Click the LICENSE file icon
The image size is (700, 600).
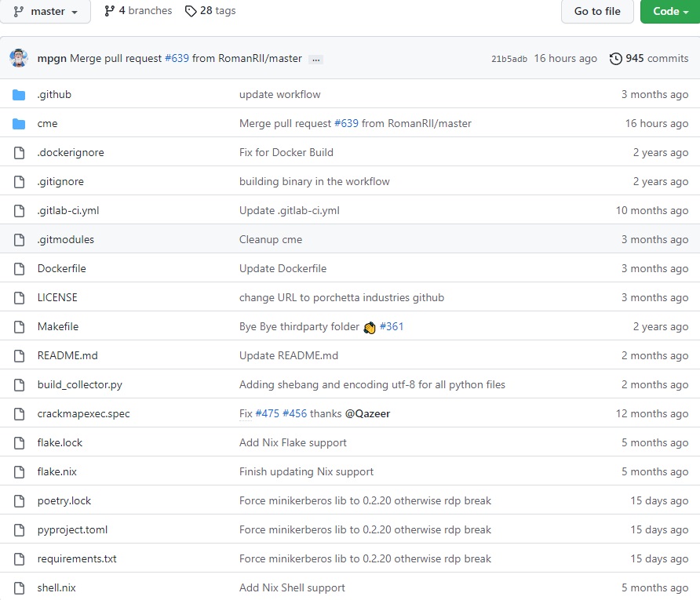[19, 297]
